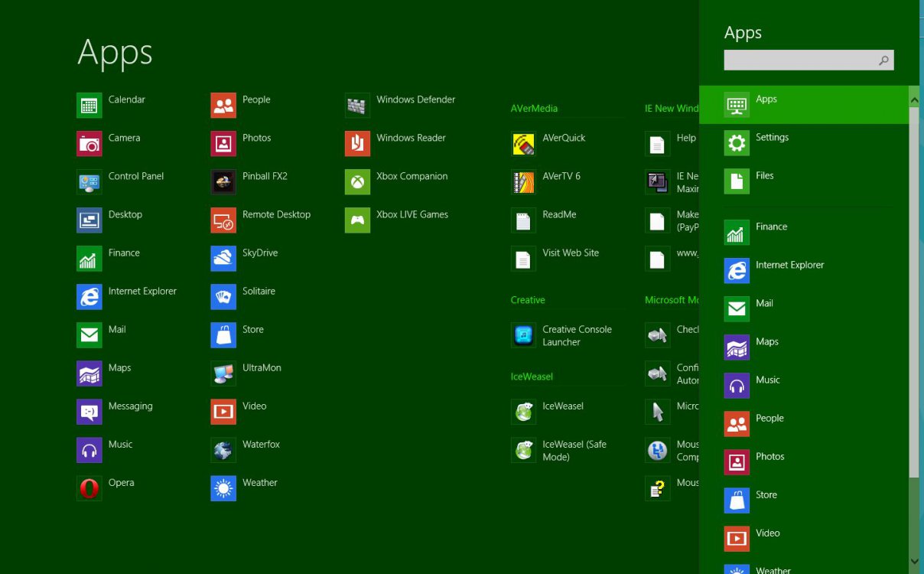Select Apps filter in search pane
Screen dimensions: 924x574
803,105
